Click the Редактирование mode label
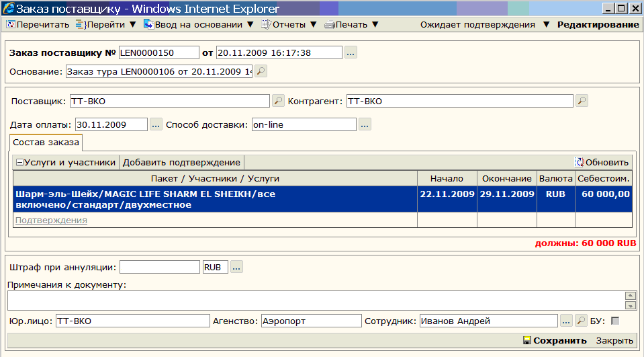 [x=598, y=25]
